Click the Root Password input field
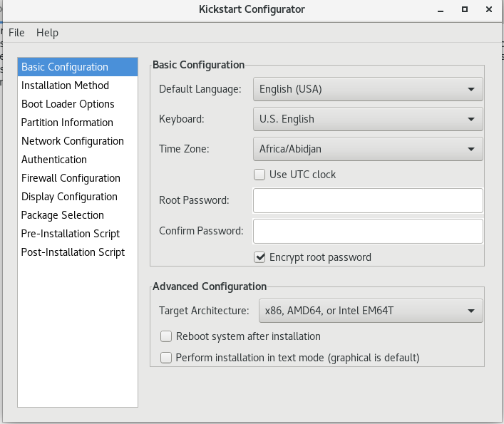 pyautogui.click(x=368, y=200)
